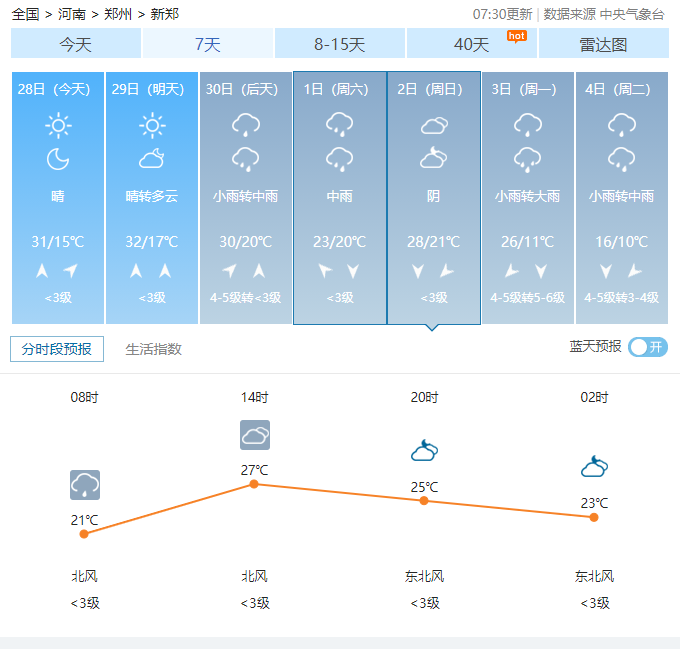
Task: Go to 全国 breadcrumb link
Action: tap(25, 14)
